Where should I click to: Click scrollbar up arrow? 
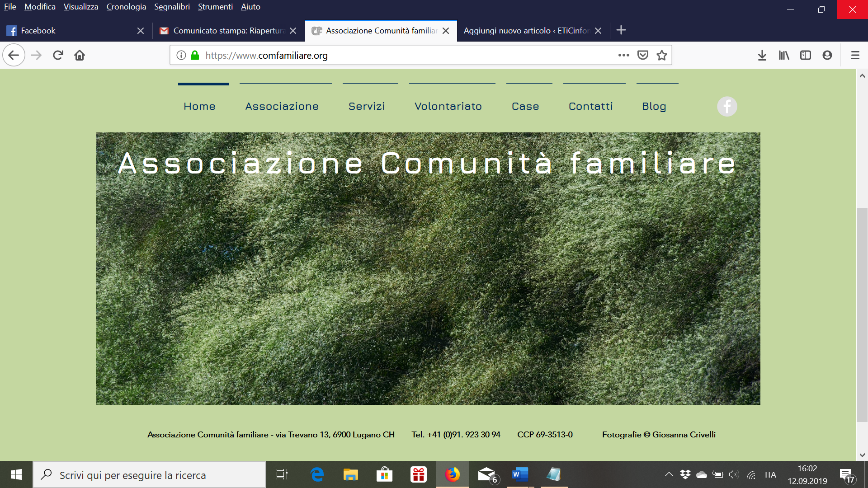(862, 75)
